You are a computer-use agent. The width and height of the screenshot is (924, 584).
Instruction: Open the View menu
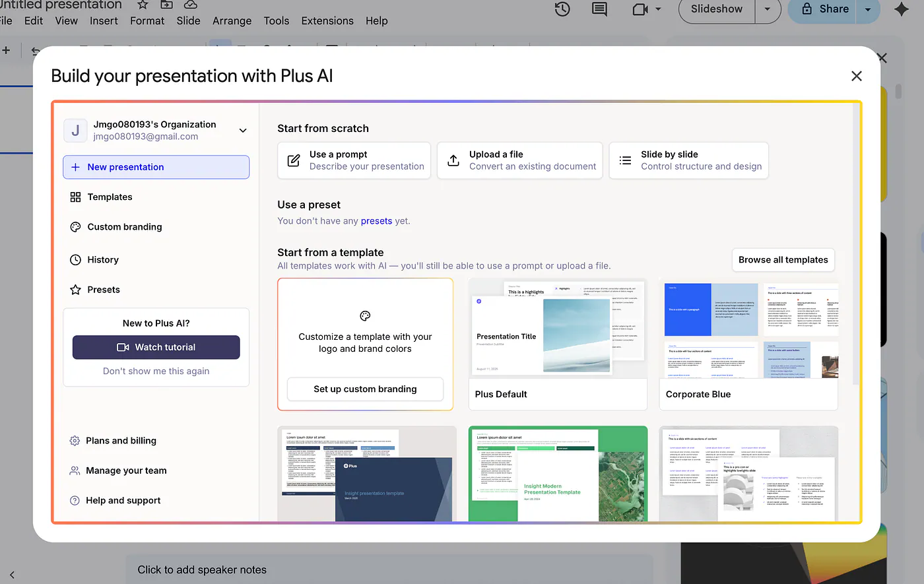tap(66, 20)
